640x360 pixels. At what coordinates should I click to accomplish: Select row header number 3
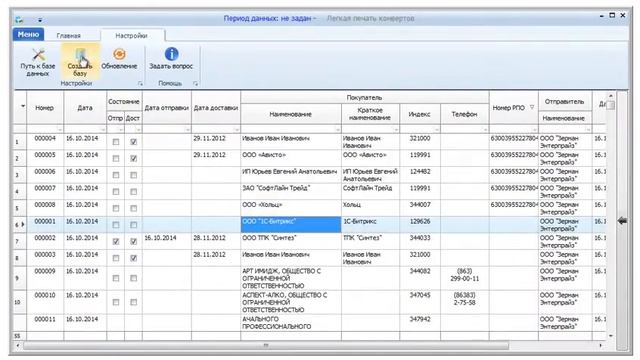click(x=20, y=175)
